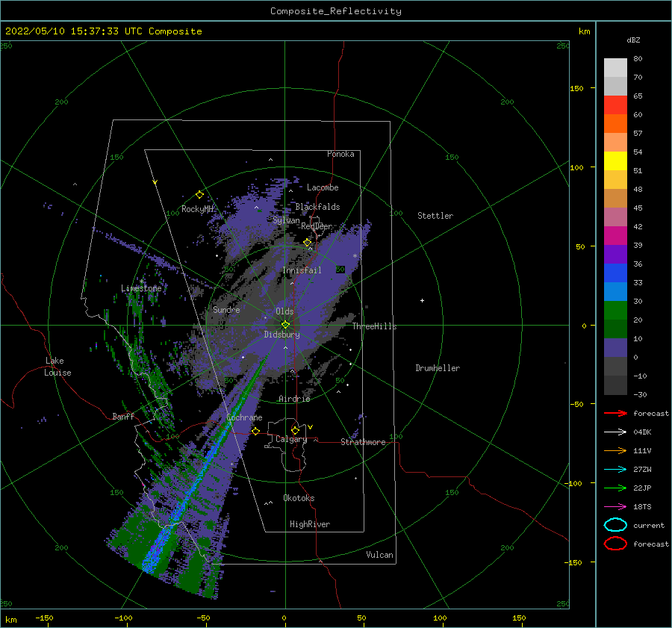Click the yellow km unit label at top right
This screenshot has height=628, width=672.
[584, 31]
